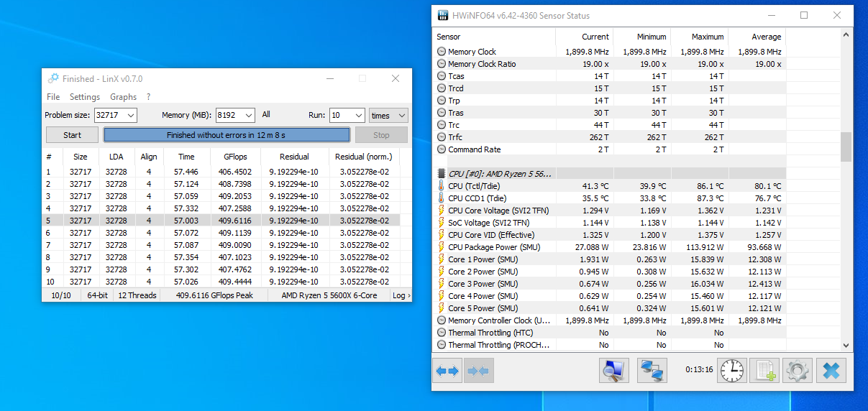Click the Stop button in LinX
The width and height of the screenshot is (868, 411).
click(381, 135)
